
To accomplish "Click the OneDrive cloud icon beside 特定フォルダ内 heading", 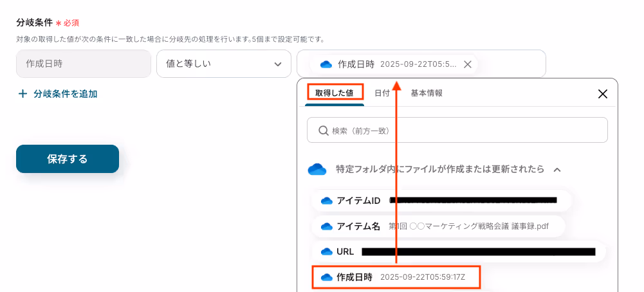I will coord(317,169).
